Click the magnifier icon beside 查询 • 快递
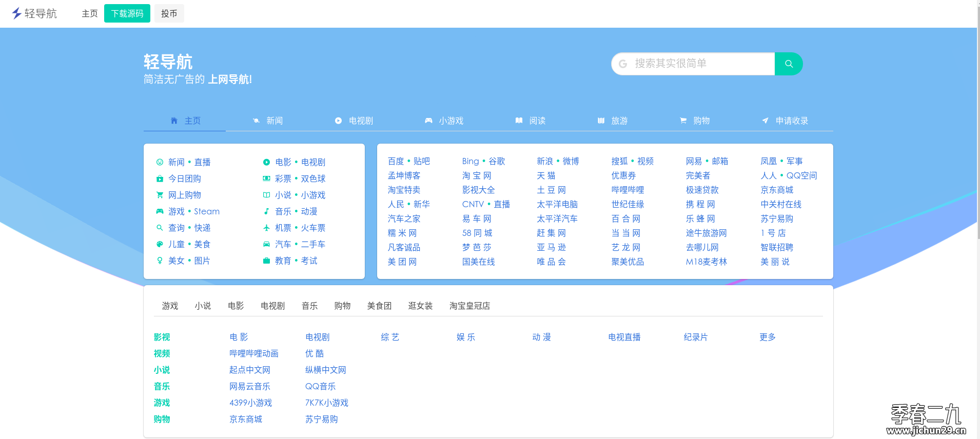 point(160,228)
